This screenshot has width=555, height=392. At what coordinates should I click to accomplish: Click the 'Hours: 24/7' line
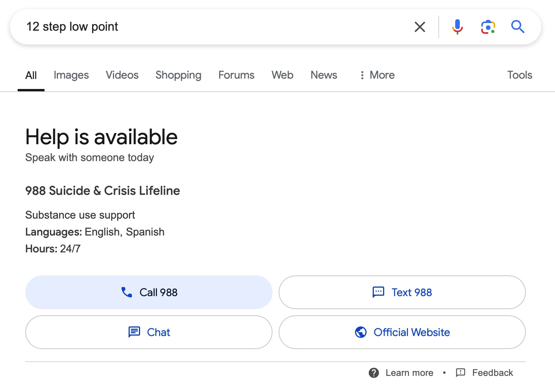tap(53, 249)
